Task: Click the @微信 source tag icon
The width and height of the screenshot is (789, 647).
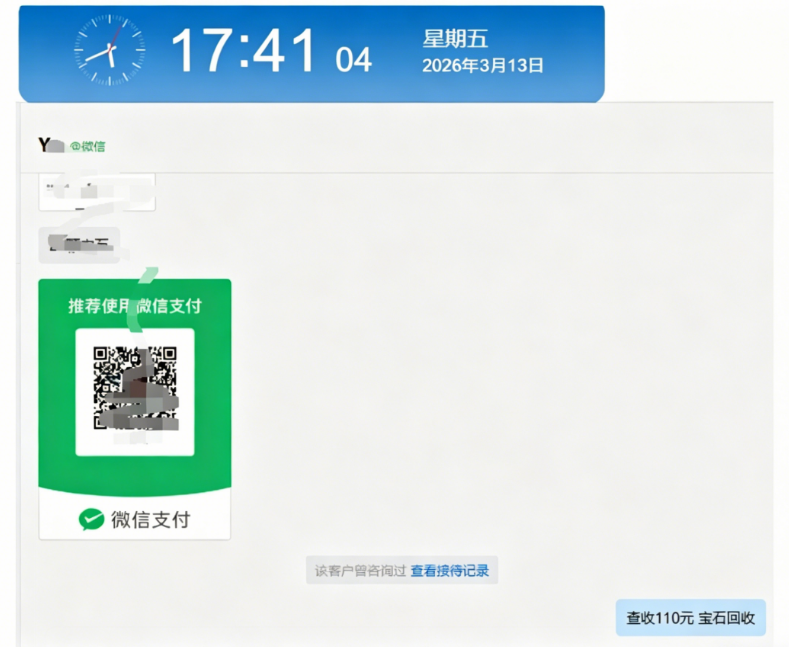Action: (88, 146)
